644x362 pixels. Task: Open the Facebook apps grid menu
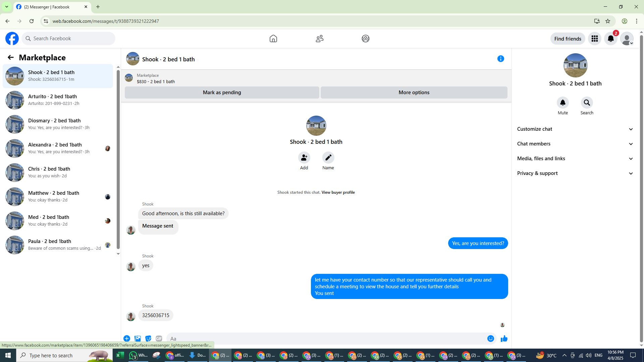pos(594,39)
